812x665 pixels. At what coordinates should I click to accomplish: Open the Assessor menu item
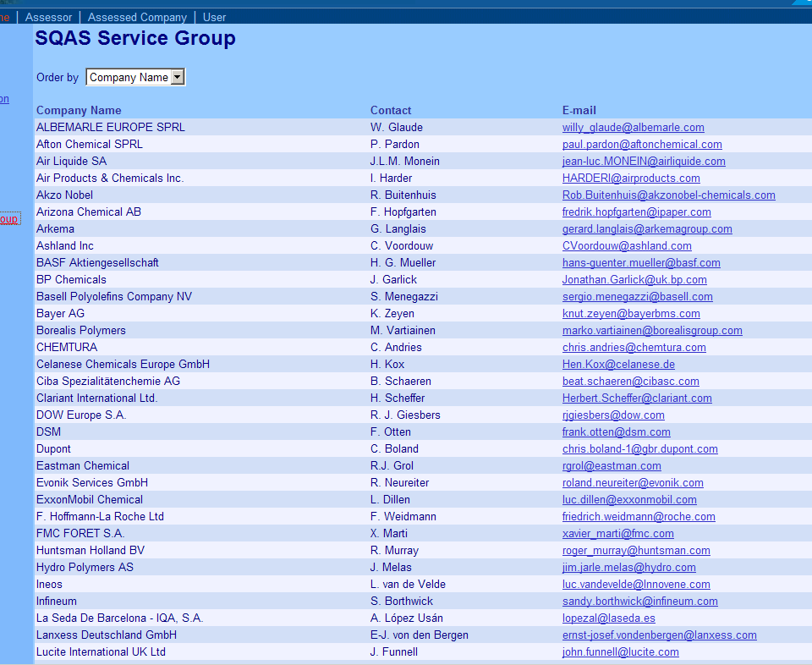49,17
